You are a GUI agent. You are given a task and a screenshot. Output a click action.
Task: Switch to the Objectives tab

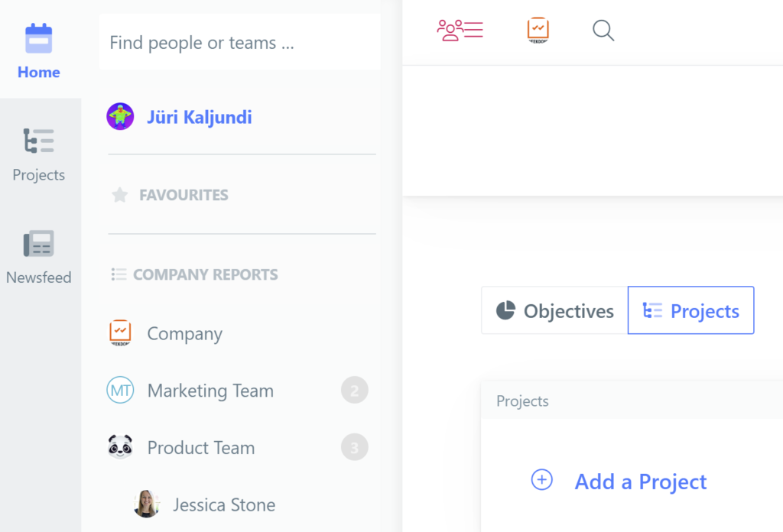[x=555, y=310]
